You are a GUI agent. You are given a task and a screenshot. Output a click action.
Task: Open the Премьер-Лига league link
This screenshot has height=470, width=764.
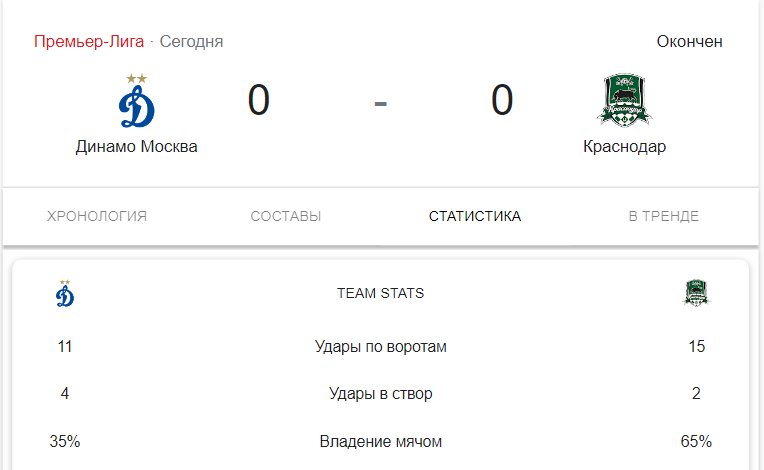(89, 41)
